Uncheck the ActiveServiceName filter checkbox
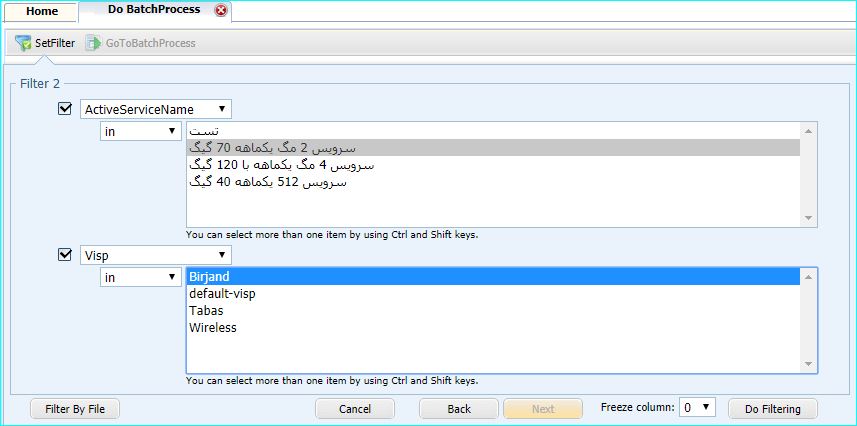Image resolution: width=857 pixels, height=426 pixels. pos(66,108)
